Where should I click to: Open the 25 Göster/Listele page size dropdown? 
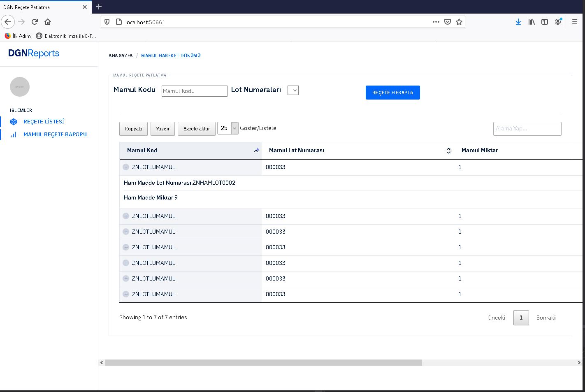(x=228, y=128)
